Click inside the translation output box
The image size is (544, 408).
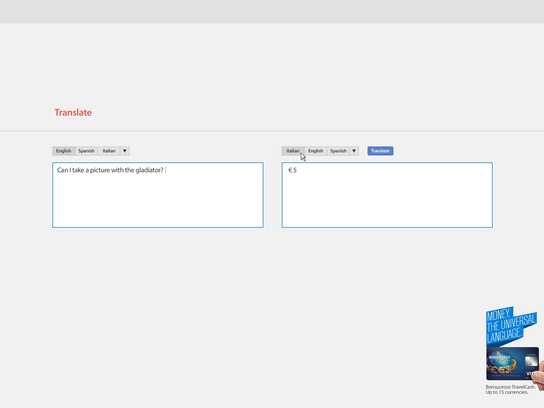coord(387,195)
